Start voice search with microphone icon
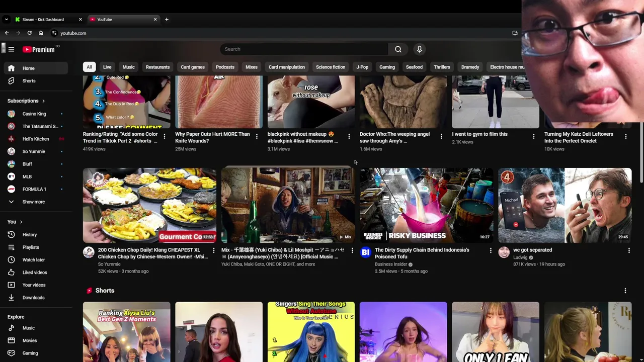644x362 pixels. [420, 49]
